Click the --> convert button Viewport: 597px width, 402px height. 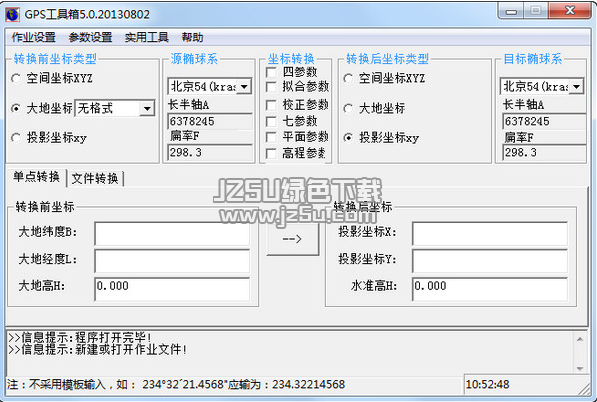pos(292,239)
